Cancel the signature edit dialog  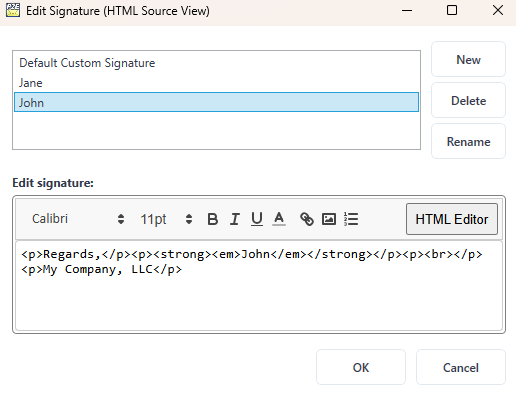coord(461,367)
